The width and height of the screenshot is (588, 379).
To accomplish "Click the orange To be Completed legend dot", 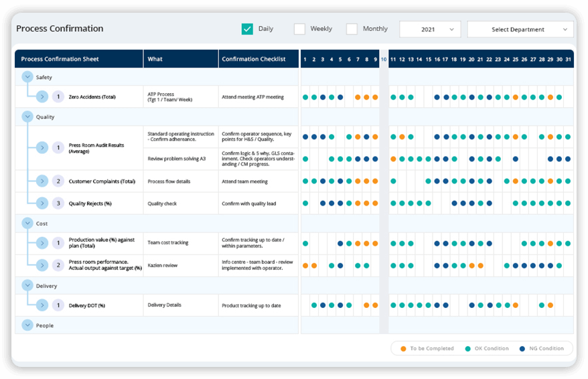I will tap(403, 349).
